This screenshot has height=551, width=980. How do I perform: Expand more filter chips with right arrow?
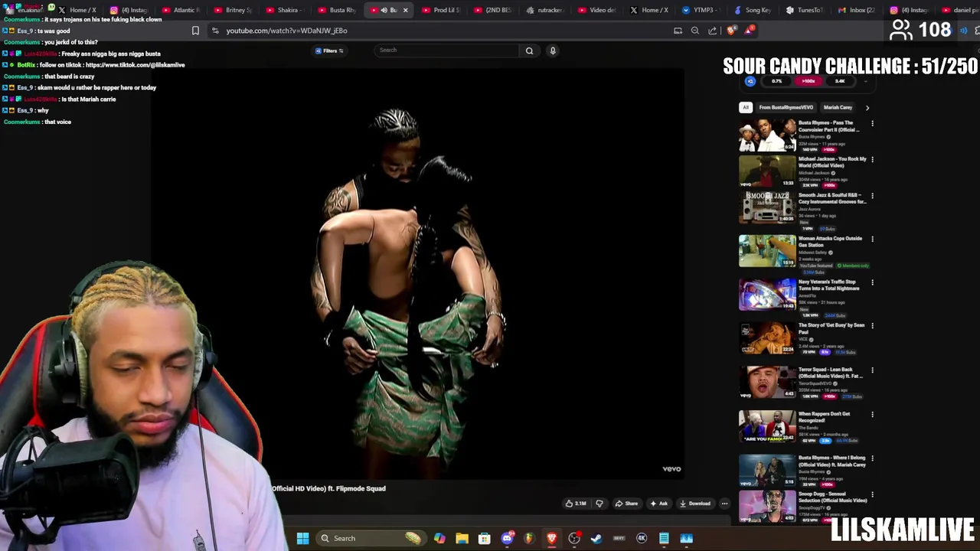867,108
